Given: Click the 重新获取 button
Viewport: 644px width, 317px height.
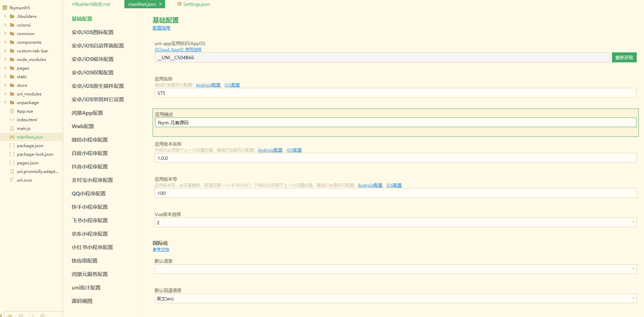Looking at the screenshot, I should click(624, 57).
